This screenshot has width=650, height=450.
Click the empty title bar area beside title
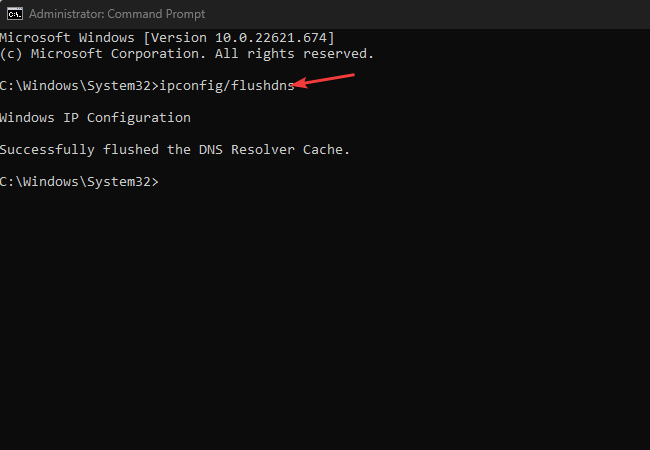coord(427,14)
